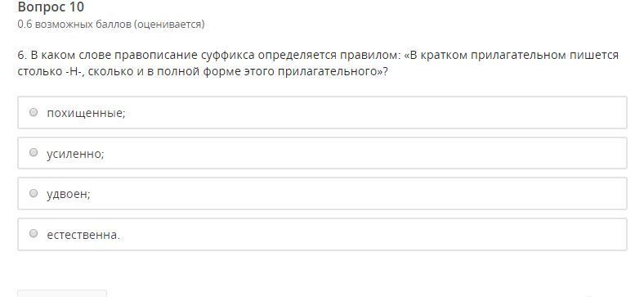Choose the усиленно radio option
This screenshot has height=297, width=644.
point(34,153)
